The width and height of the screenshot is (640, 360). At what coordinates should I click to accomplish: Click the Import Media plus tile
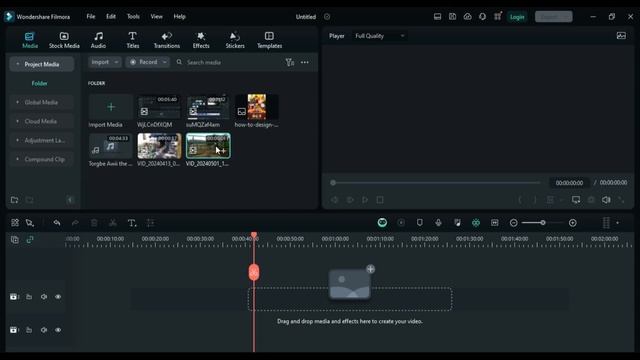111,107
